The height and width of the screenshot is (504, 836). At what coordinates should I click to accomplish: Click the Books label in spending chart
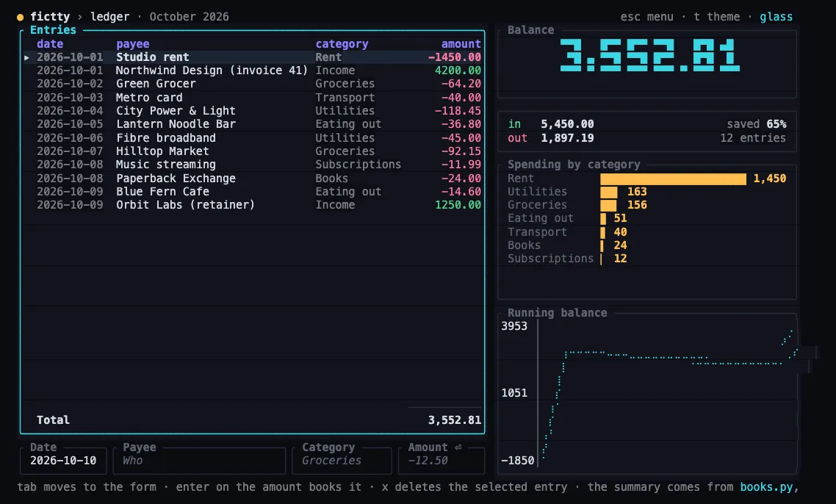(x=524, y=245)
